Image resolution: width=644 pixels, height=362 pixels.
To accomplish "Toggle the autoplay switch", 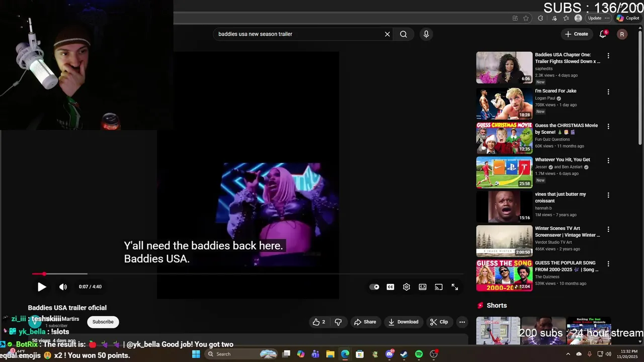I will point(374,287).
